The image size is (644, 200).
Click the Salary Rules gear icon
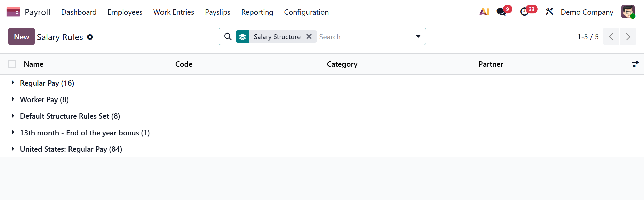(90, 37)
